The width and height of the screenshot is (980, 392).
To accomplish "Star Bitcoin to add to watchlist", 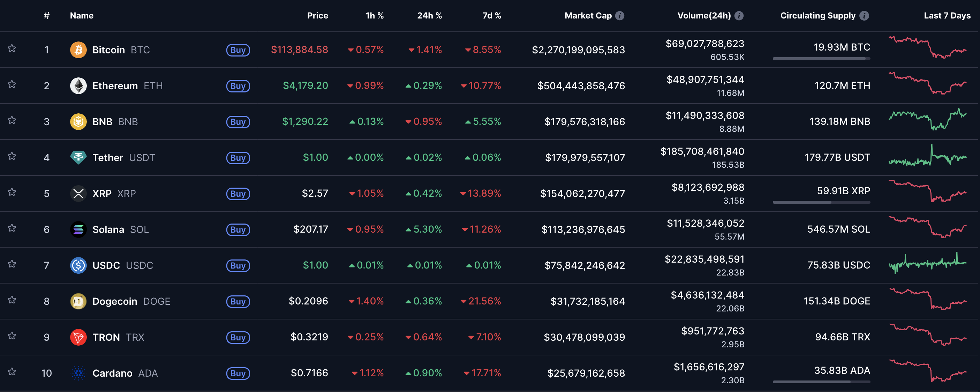I will (12, 48).
